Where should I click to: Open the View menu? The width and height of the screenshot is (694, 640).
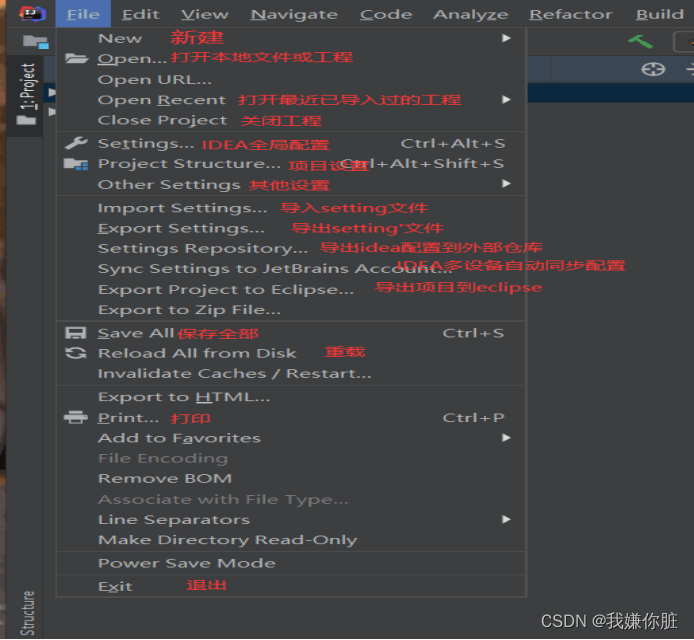click(205, 14)
